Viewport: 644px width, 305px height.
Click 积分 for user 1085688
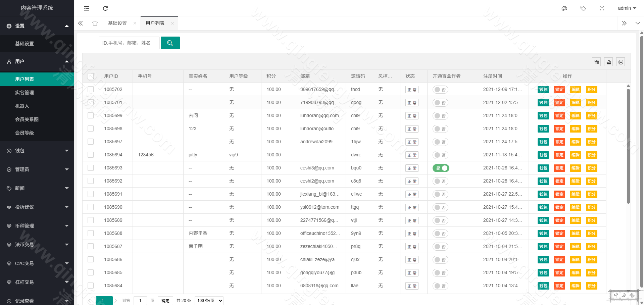point(592,234)
